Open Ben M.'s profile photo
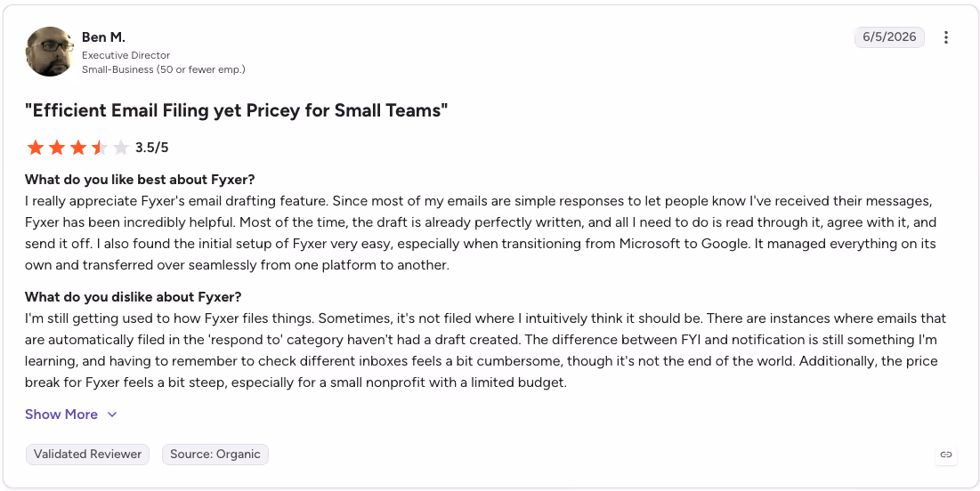Viewport: 980px width, 491px height. tap(51, 52)
